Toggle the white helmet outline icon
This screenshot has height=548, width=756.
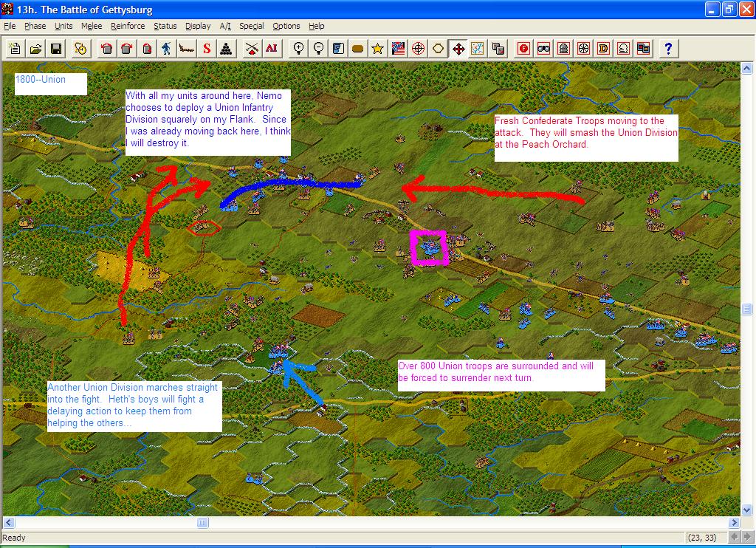(623, 48)
